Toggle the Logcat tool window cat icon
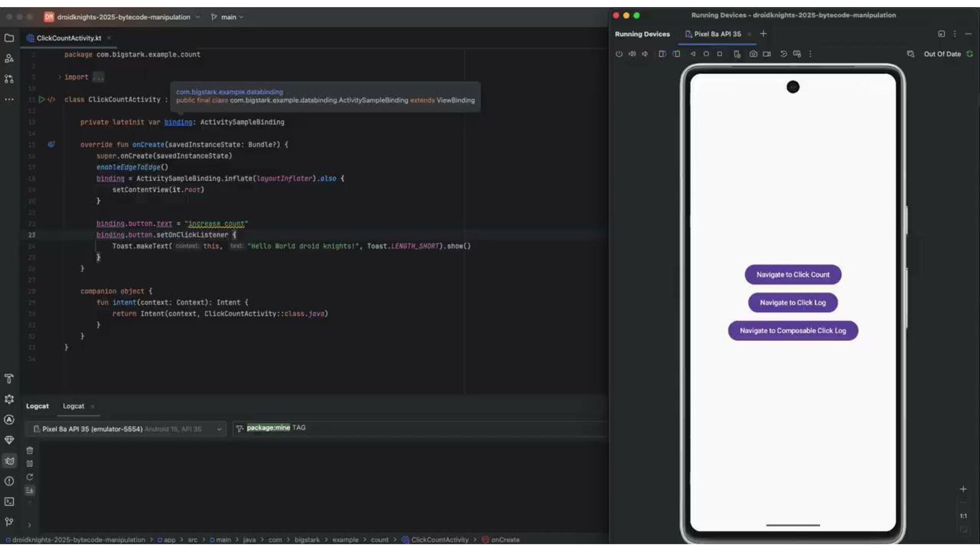This screenshot has height=551, width=980. [9, 461]
